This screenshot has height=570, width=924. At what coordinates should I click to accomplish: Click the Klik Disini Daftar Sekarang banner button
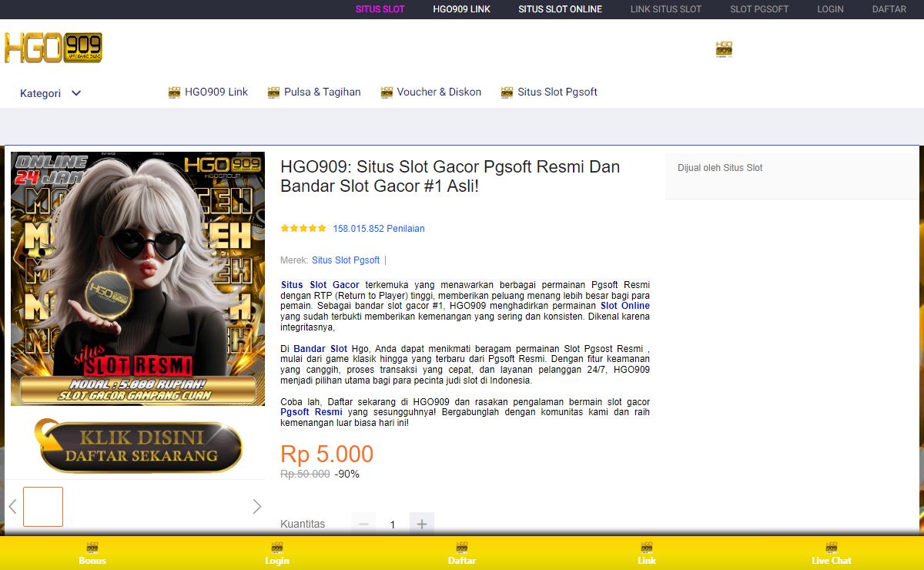(x=139, y=447)
